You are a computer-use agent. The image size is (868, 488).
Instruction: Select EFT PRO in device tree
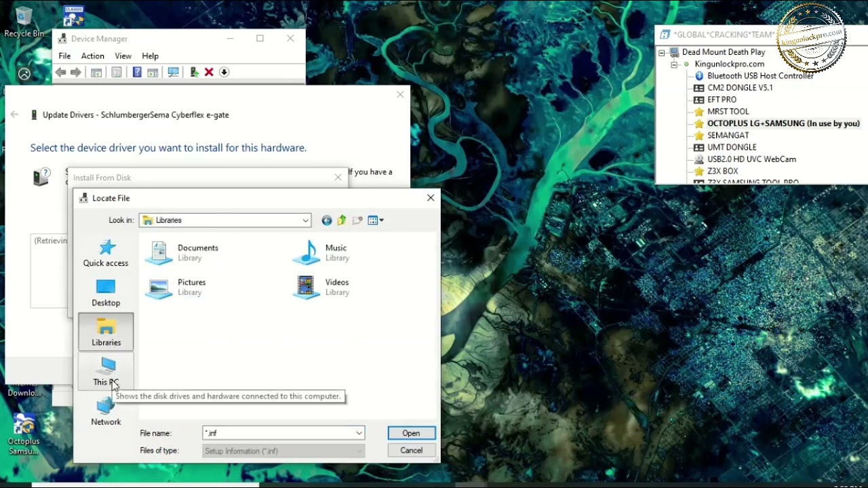(x=715, y=100)
